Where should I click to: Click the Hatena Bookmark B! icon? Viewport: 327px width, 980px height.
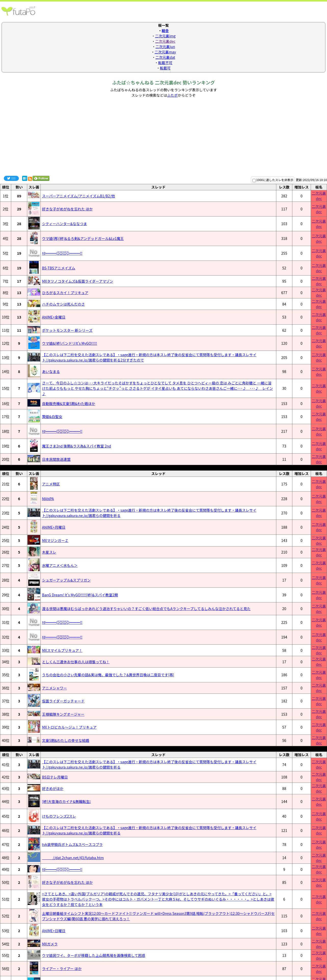pyautogui.click(x=24, y=178)
